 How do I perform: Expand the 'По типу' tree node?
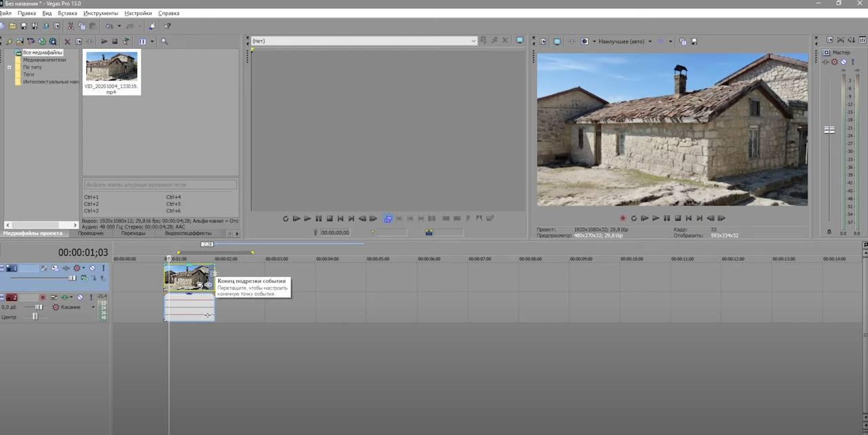(9, 67)
